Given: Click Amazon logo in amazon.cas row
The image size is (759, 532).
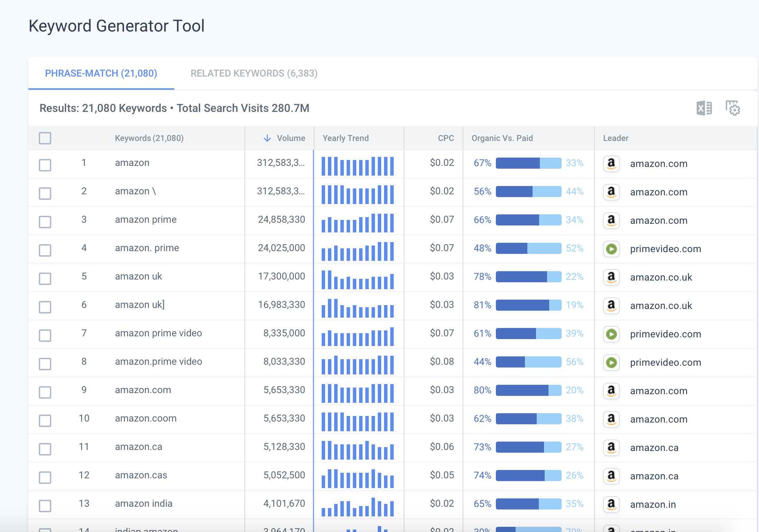Looking at the screenshot, I should point(611,476).
